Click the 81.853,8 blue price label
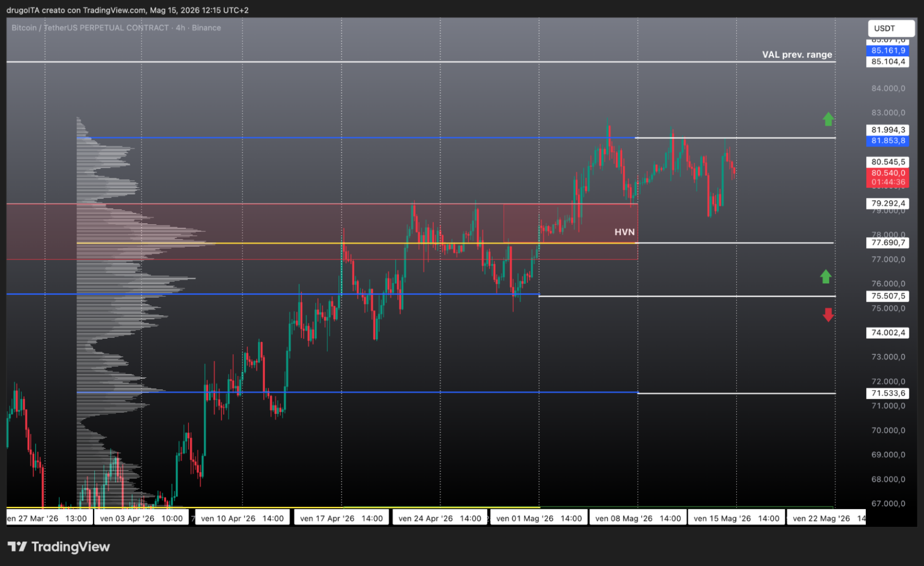The height and width of the screenshot is (566, 924). point(887,141)
